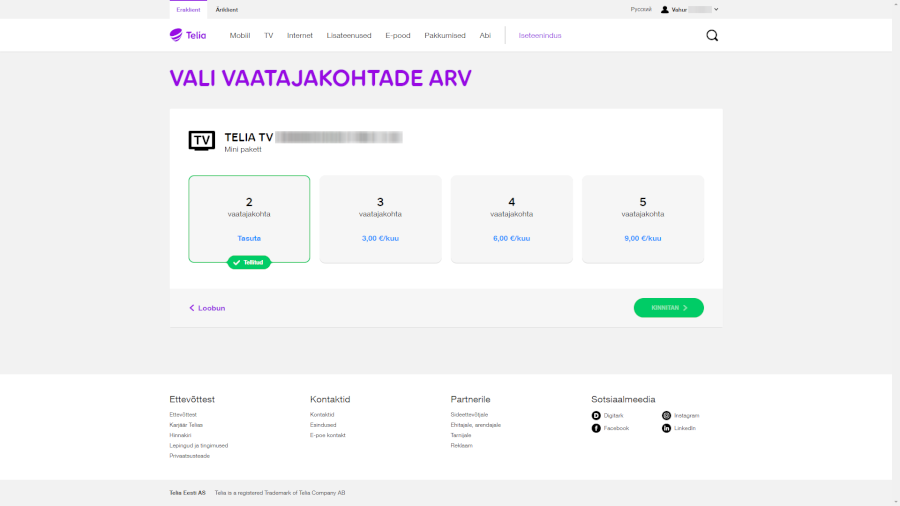Open the Esindused footer link
Image resolution: width=900 pixels, height=506 pixels.
pos(323,425)
